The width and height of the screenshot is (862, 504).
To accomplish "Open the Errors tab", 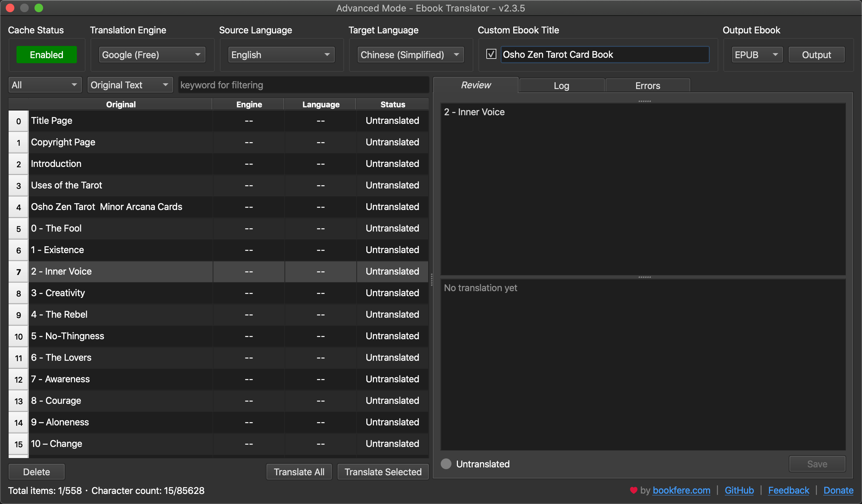I will point(648,85).
